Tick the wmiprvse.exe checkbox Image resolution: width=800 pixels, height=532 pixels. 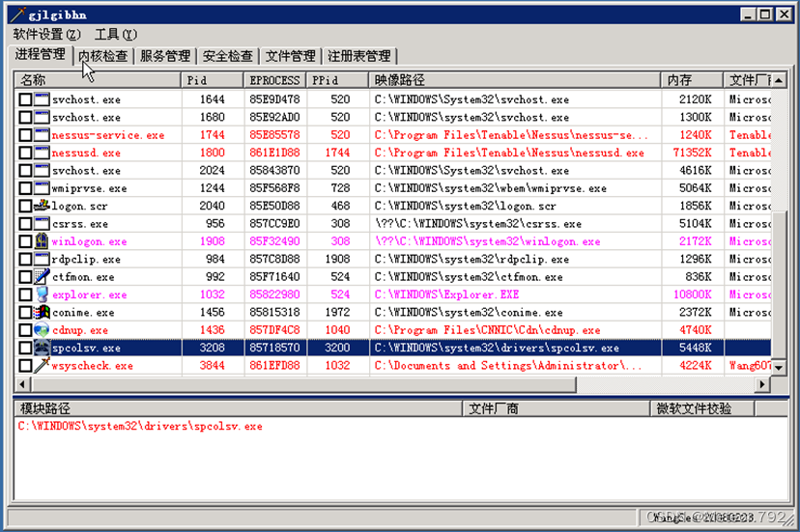point(25,188)
